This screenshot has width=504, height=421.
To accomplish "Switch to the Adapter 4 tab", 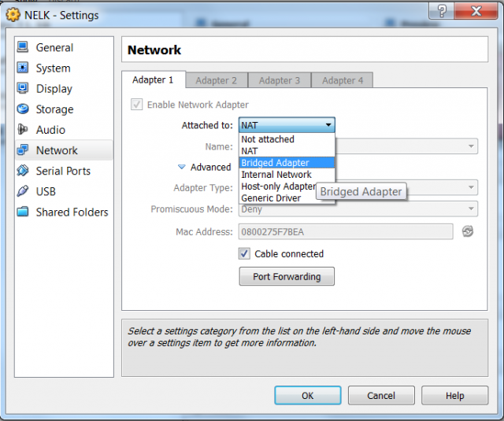I will (343, 80).
